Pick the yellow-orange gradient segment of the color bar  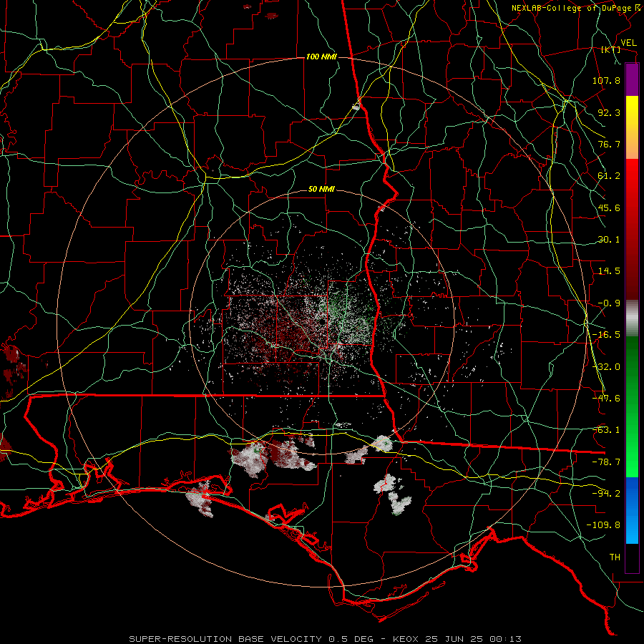pos(632,127)
